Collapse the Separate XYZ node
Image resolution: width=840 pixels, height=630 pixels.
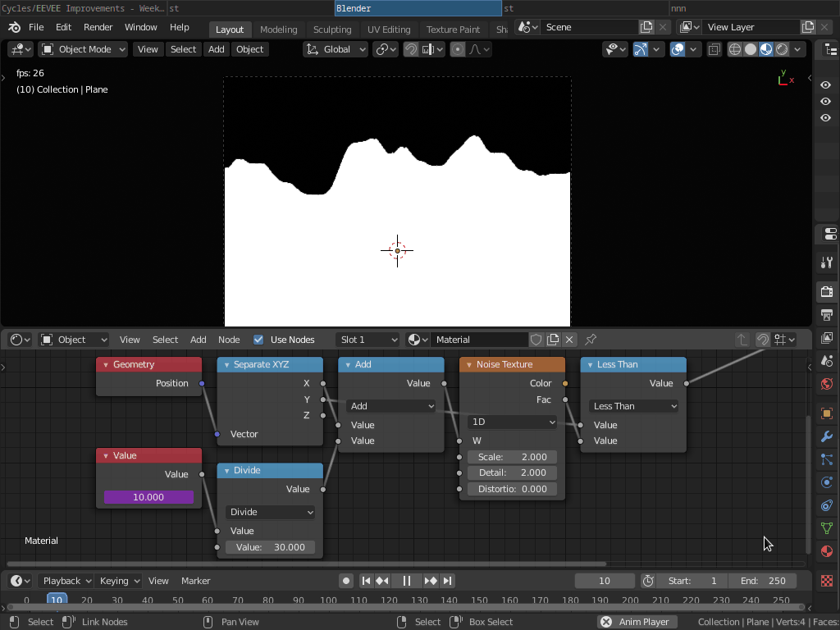(x=226, y=365)
